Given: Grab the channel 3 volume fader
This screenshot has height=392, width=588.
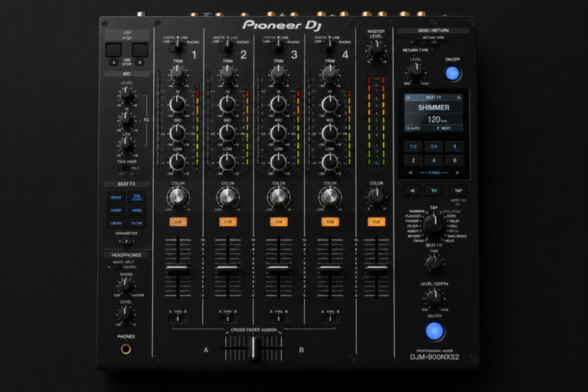Looking at the screenshot, I should click(279, 268).
